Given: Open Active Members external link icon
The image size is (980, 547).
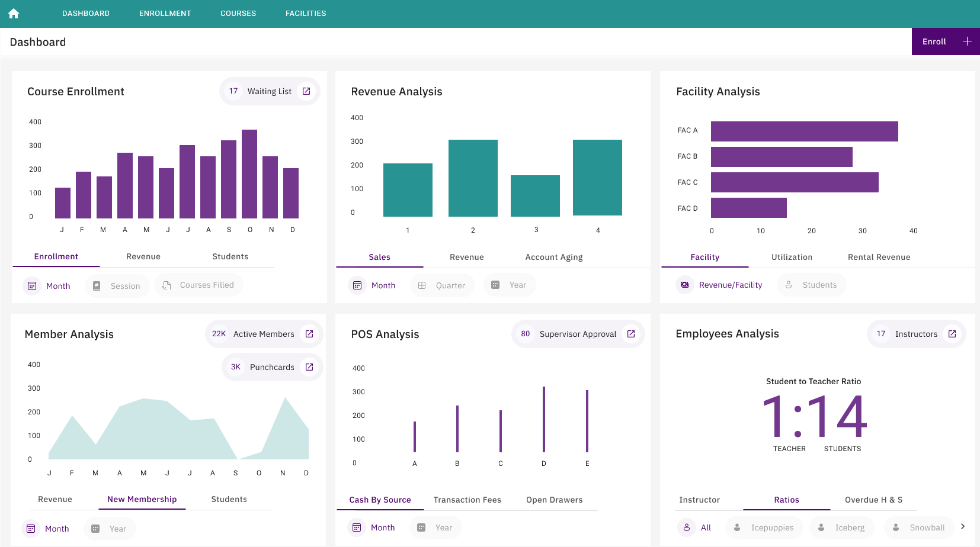Looking at the screenshot, I should click(x=309, y=334).
